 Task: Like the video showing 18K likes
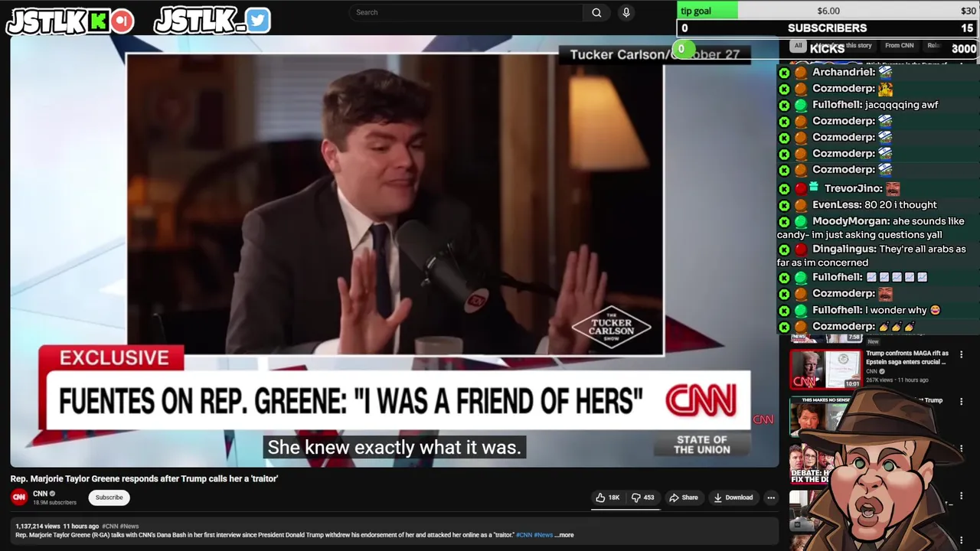tap(608, 497)
